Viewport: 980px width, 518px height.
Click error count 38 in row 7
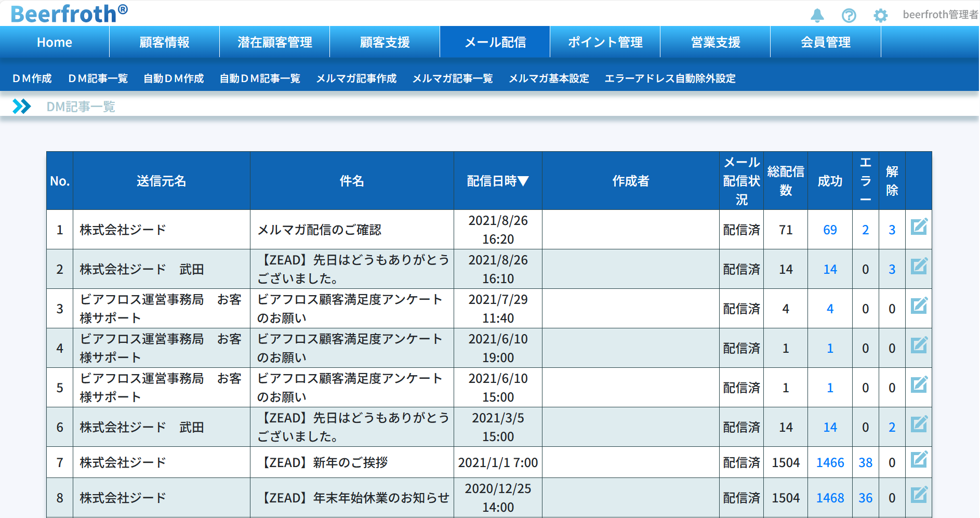[865, 462]
